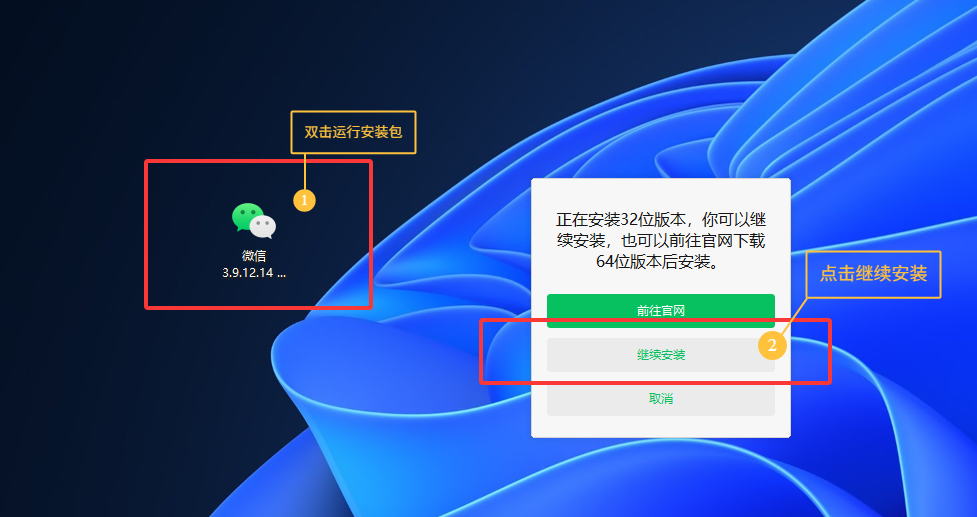
Task: Click the green chat bubble in WeChat logo
Action: (247, 217)
